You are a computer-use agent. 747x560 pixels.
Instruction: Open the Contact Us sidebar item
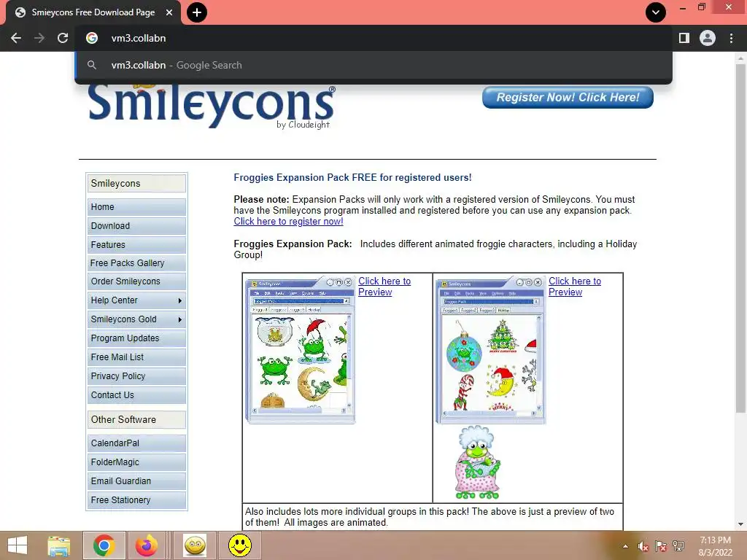[136, 395]
